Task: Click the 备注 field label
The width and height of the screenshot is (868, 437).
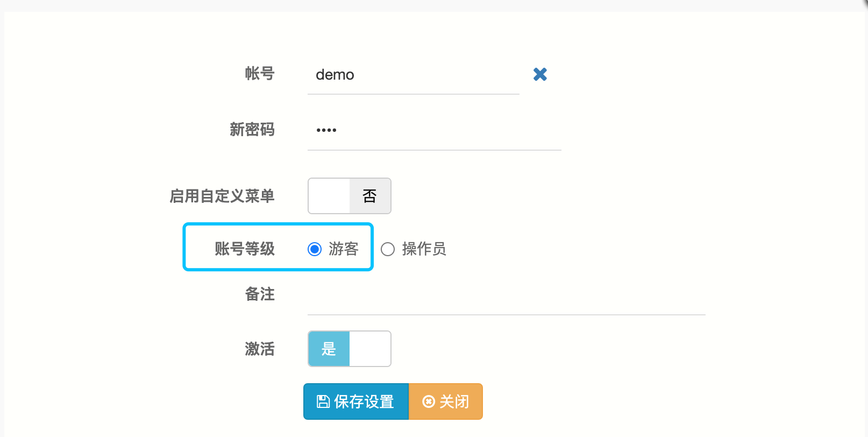Action: [x=260, y=294]
